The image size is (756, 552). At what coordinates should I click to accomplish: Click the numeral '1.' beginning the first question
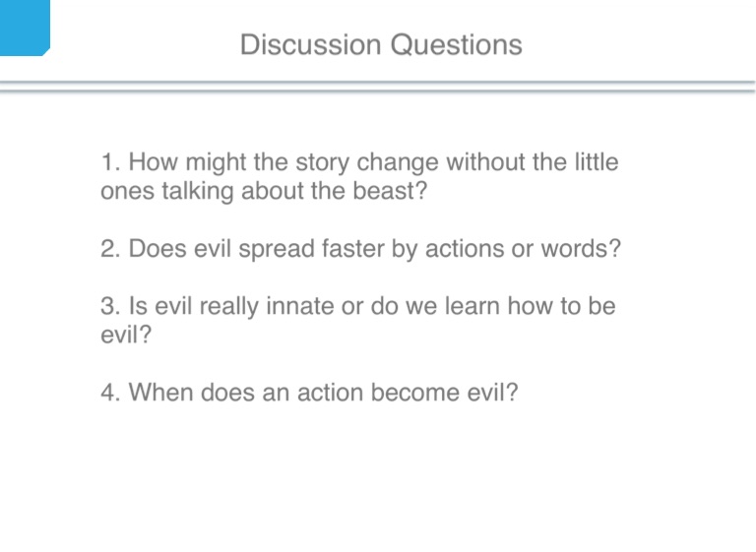click(110, 162)
